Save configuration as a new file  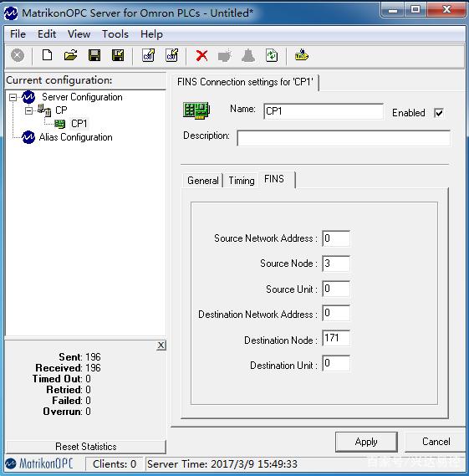(x=118, y=55)
